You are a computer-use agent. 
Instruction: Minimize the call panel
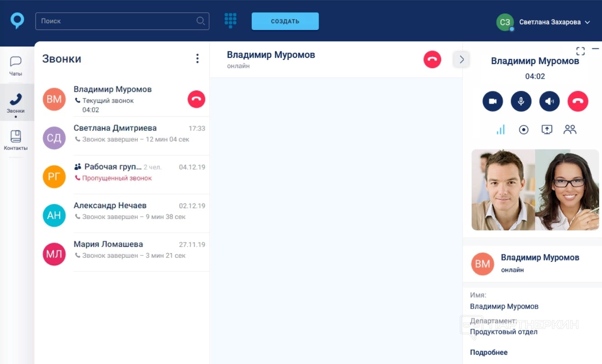(x=596, y=48)
